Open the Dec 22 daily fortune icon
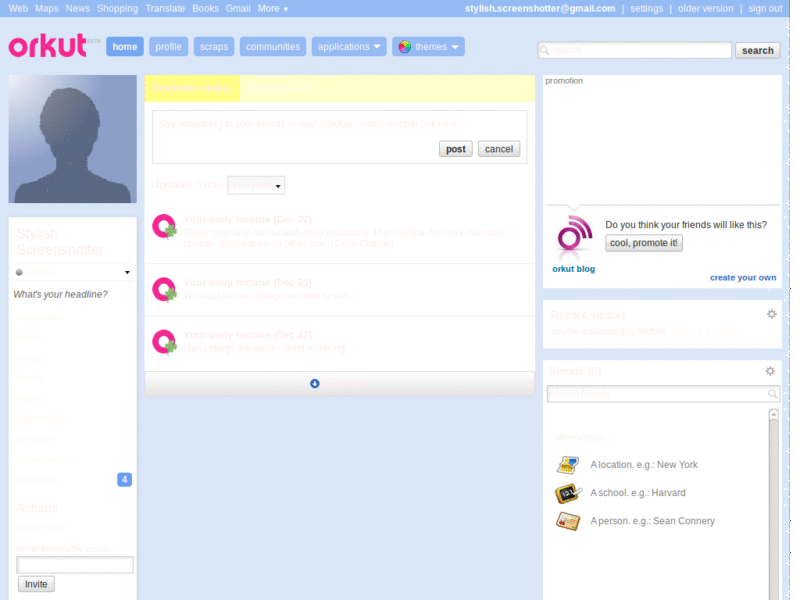 [164, 342]
